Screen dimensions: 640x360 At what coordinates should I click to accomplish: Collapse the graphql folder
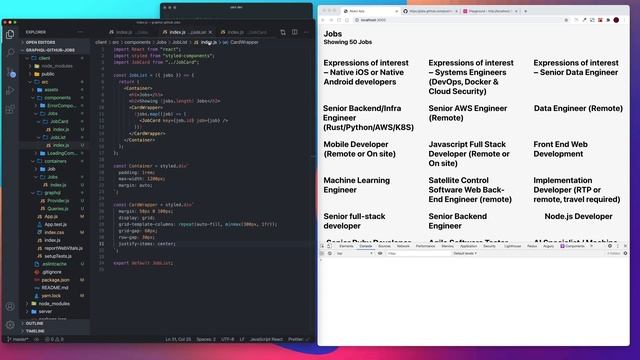[x=52, y=193]
